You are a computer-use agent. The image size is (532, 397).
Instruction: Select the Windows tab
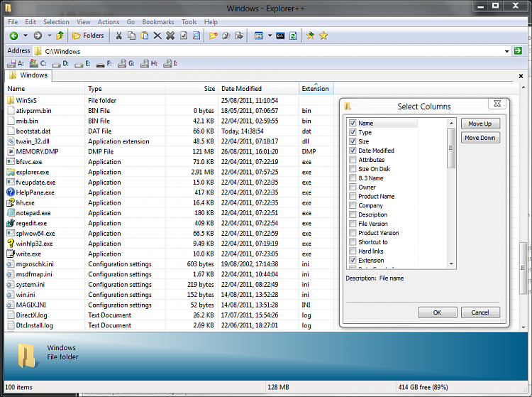coord(29,75)
